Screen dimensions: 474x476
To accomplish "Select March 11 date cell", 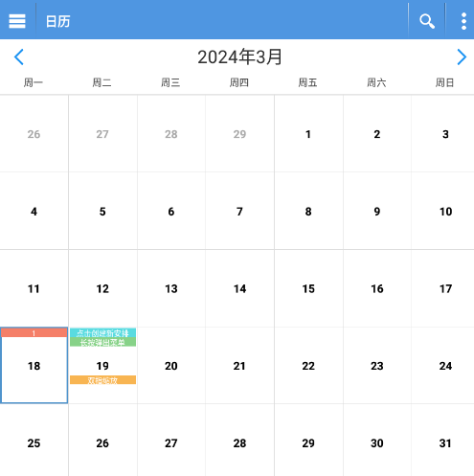I will click(x=34, y=288).
